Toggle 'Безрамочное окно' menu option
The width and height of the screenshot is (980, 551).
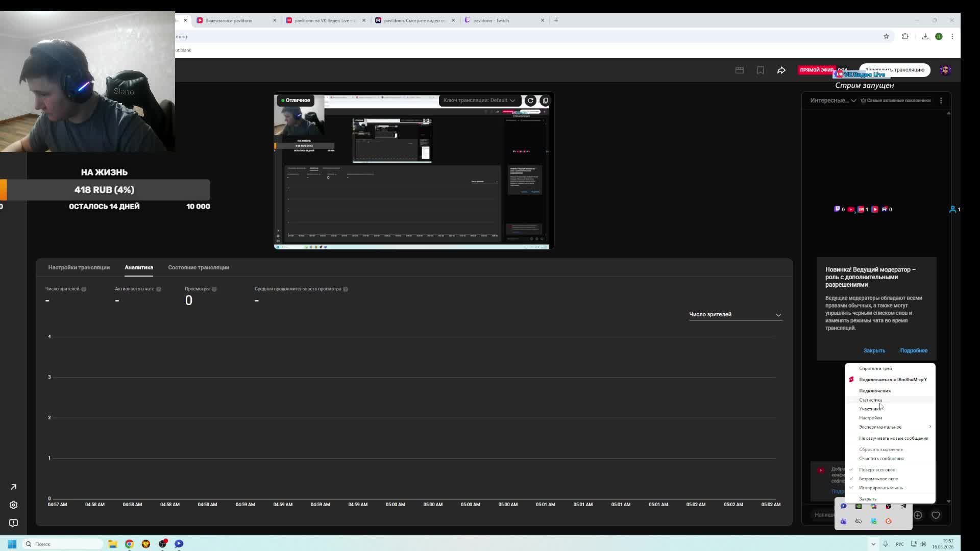pyautogui.click(x=878, y=479)
